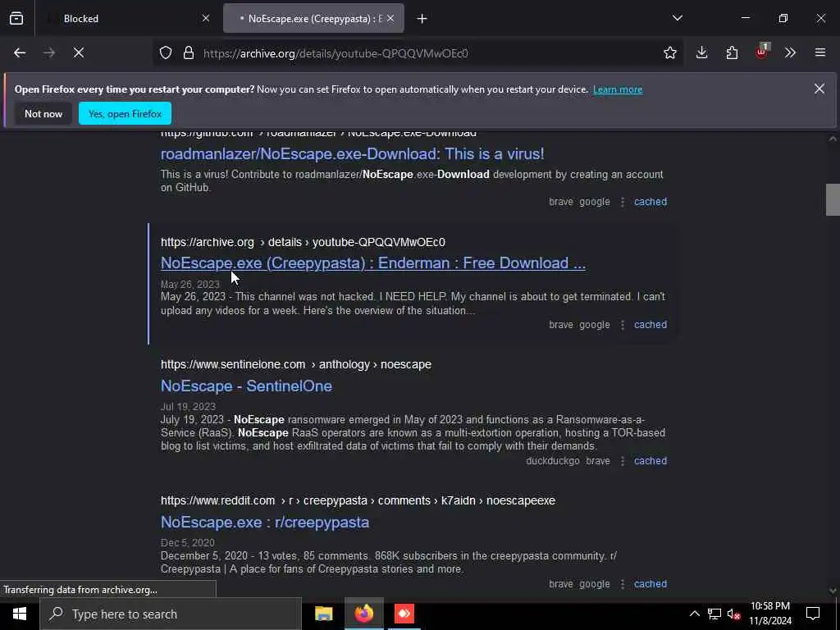The image size is (840, 630).
Task: Show hidden system tray icons
Action: point(694,614)
